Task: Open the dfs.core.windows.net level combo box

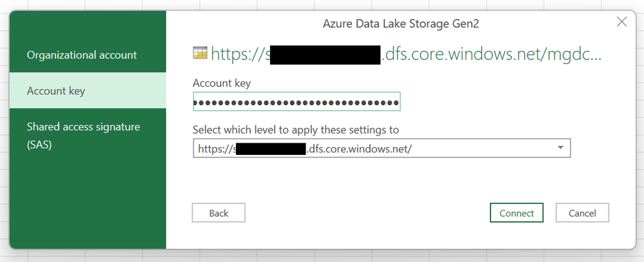Action: tap(374, 149)
